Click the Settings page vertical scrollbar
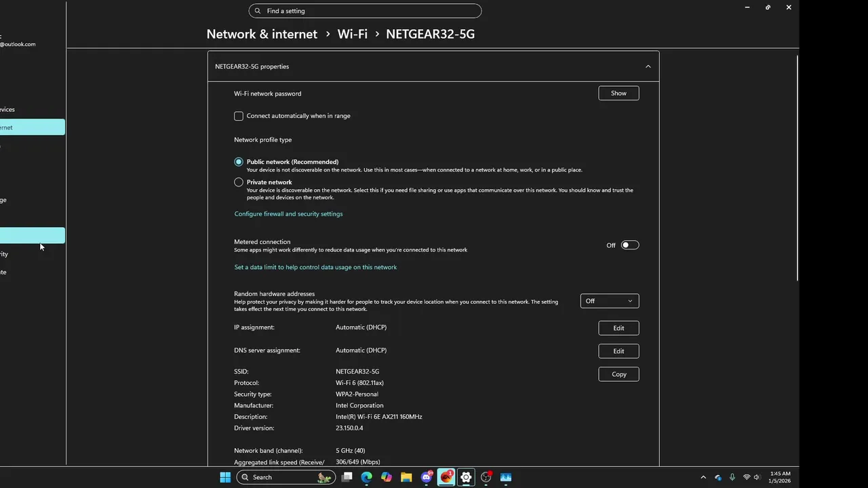868x488 pixels. coord(797,168)
